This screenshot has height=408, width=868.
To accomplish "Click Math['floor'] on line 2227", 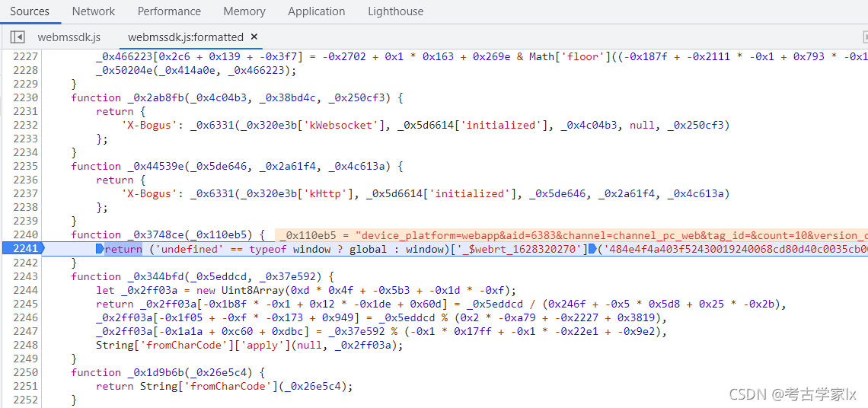I will (x=566, y=56).
